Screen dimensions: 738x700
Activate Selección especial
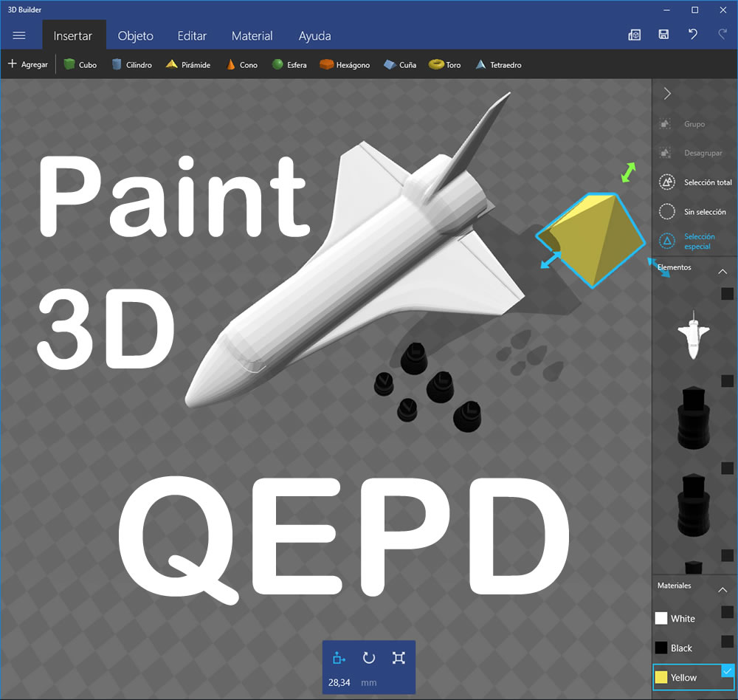[687, 241]
